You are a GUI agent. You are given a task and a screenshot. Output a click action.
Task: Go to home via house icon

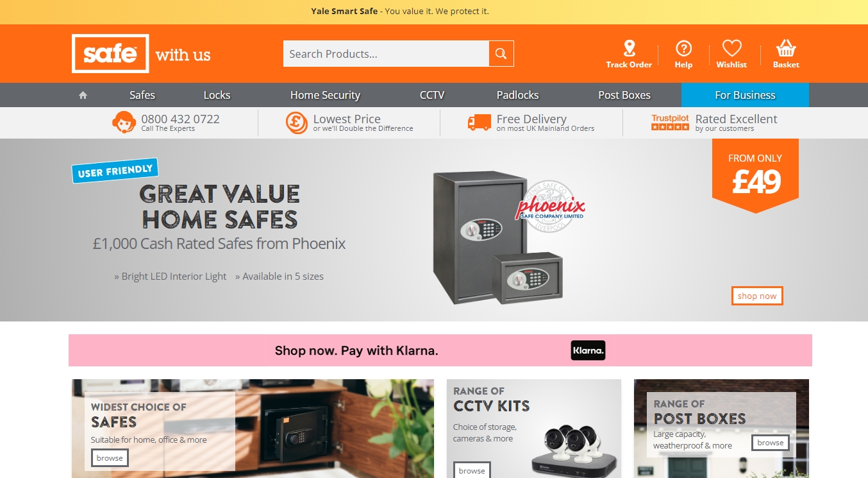83,95
